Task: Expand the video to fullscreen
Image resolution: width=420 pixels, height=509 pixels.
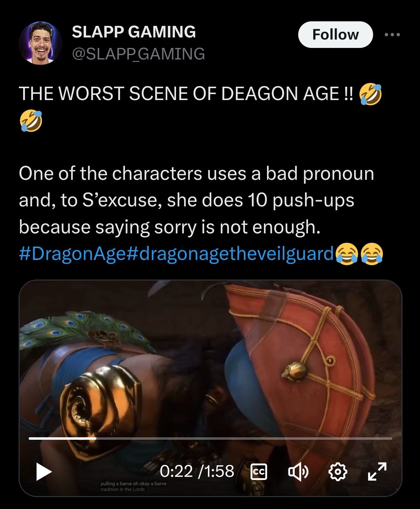Action: (377, 472)
